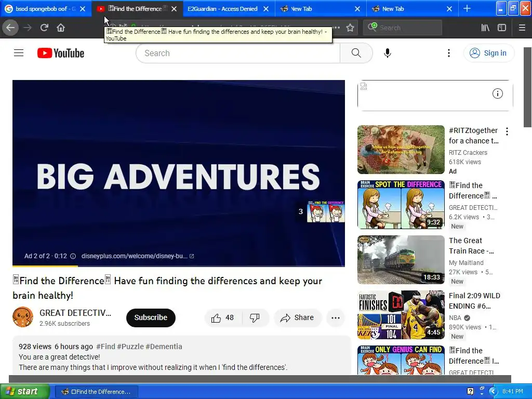Click the page vertical scrollbar thumb
The image size is (532, 399).
click(x=527, y=87)
